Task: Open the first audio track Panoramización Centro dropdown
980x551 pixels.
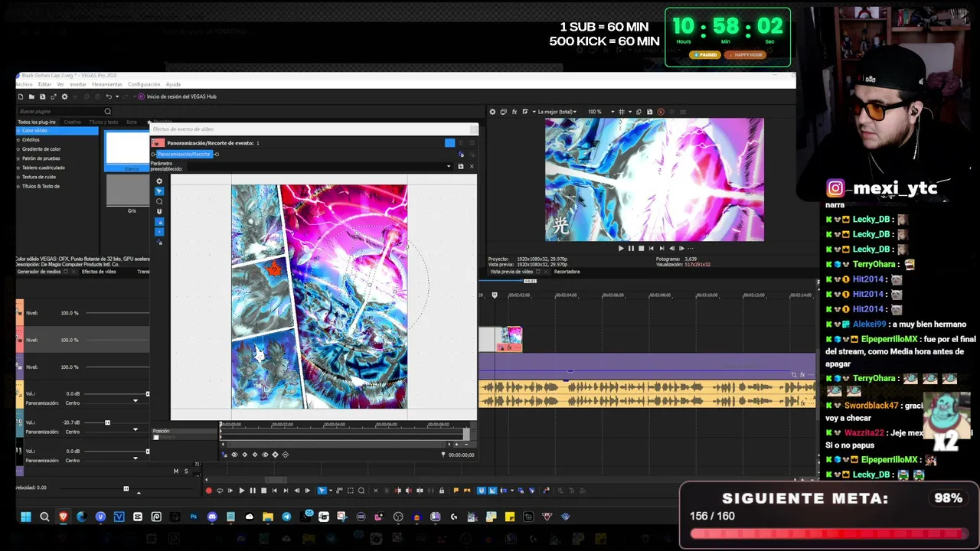Action: pyautogui.click(x=136, y=402)
